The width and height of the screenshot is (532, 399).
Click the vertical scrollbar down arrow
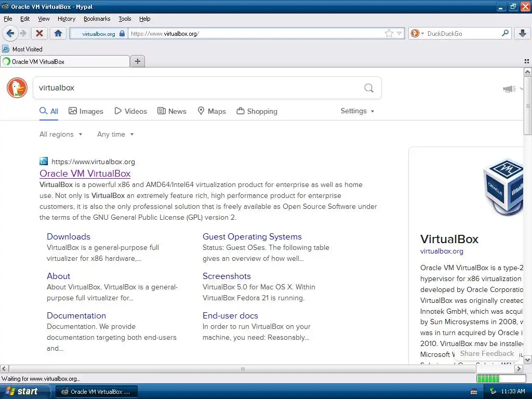(x=527, y=360)
